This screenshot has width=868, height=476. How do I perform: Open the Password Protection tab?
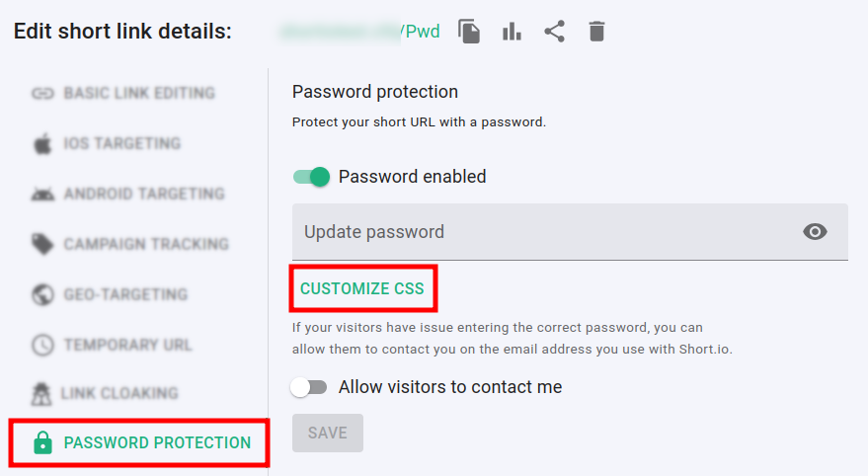[157, 443]
